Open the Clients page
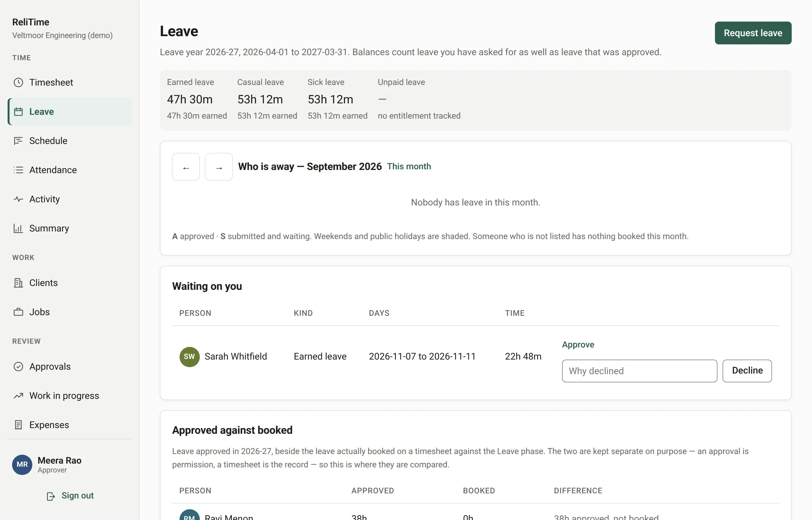Screen dimensions: 812x520 tap(69, 283)
